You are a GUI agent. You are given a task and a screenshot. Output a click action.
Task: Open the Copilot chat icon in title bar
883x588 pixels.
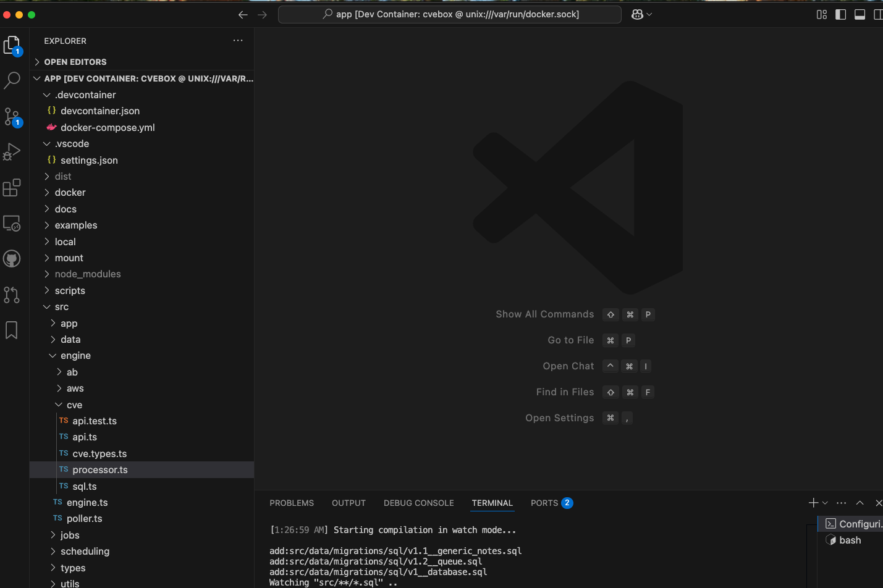pyautogui.click(x=637, y=14)
